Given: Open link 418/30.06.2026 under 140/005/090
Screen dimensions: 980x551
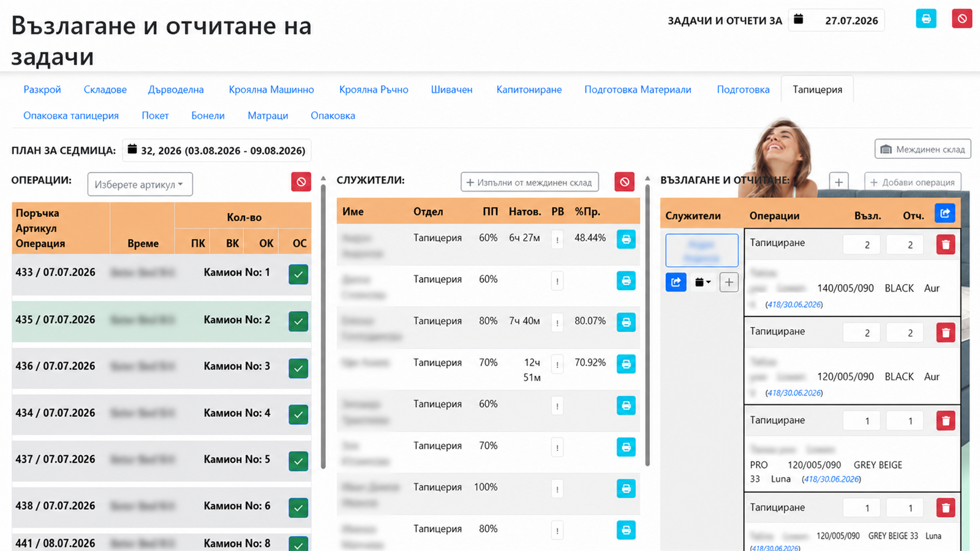Looking at the screenshot, I should (794, 304).
